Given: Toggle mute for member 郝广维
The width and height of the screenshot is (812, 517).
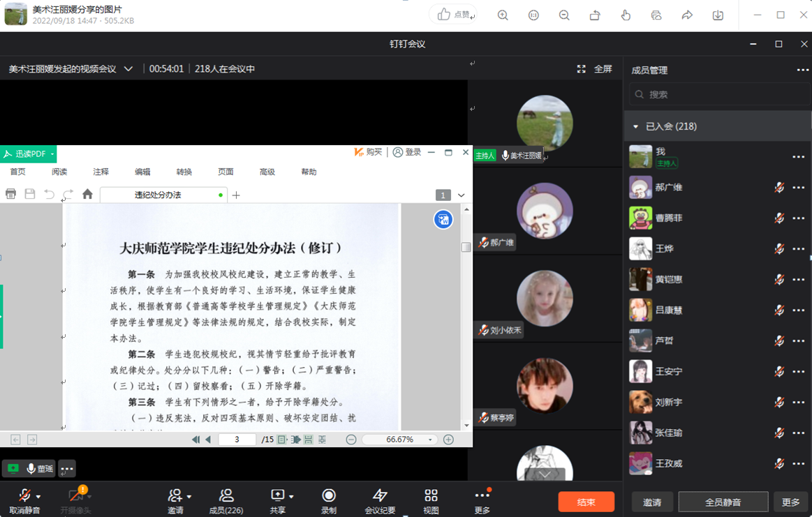Looking at the screenshot, I should click(x=779, y=188).
